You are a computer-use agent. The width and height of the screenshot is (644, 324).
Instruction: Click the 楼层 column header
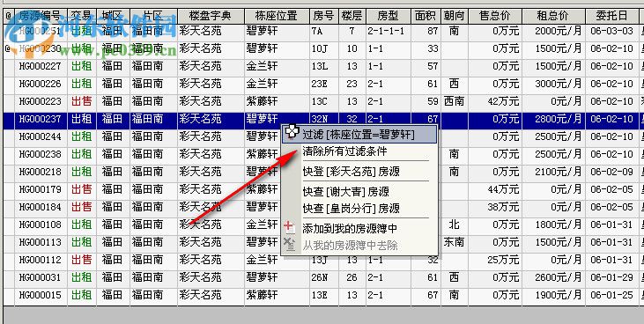coord(352,16)
